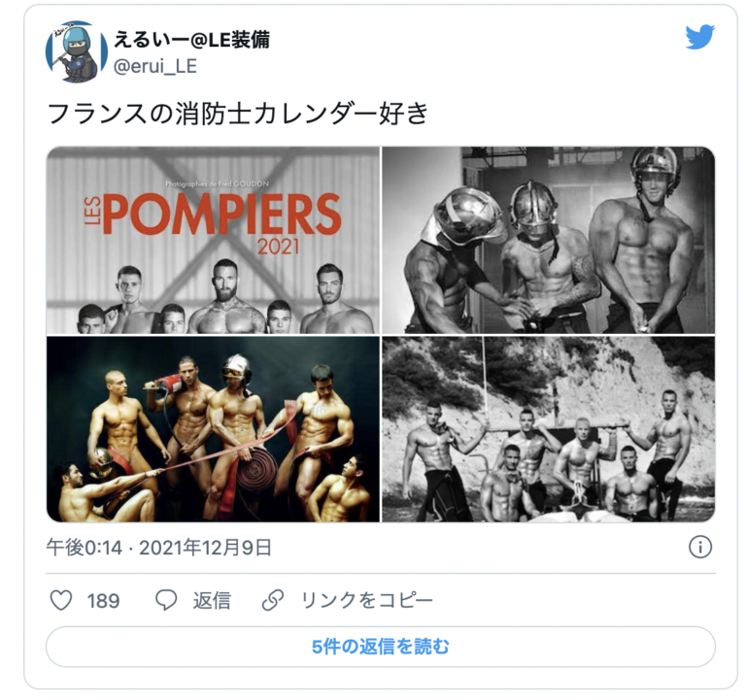Open the Les Pompiers calendar cover image
746x700 pixels.
coord(213,240)
